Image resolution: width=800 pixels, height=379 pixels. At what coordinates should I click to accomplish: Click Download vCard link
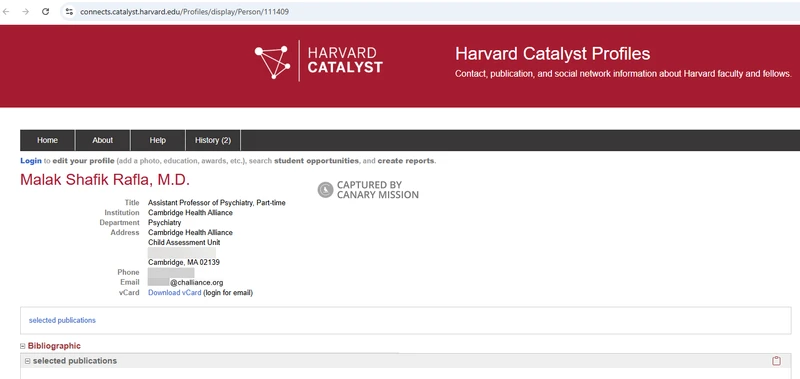click(174, 293)
